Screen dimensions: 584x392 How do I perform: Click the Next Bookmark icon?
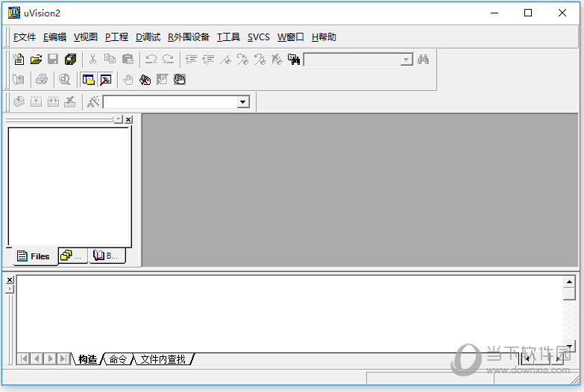tap(242, 59)
